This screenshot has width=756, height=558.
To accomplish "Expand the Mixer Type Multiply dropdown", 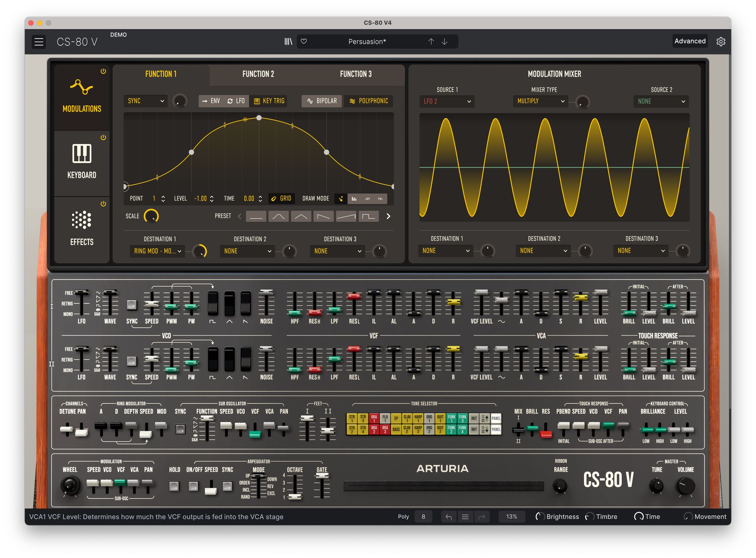I will click(x=540, y=101).
